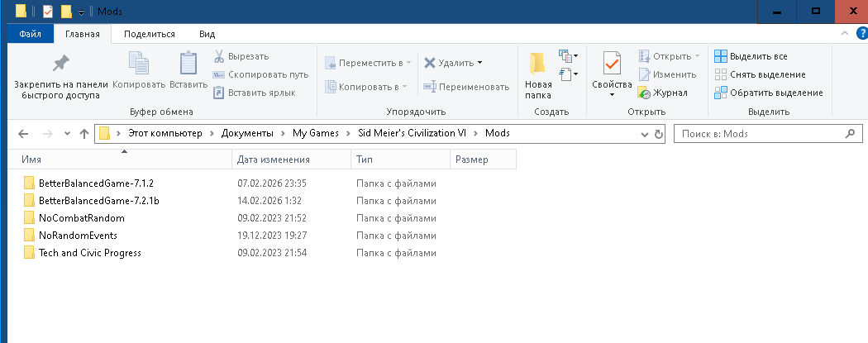Refresh the current folder view
868x343 pixels.
point(659,134)
